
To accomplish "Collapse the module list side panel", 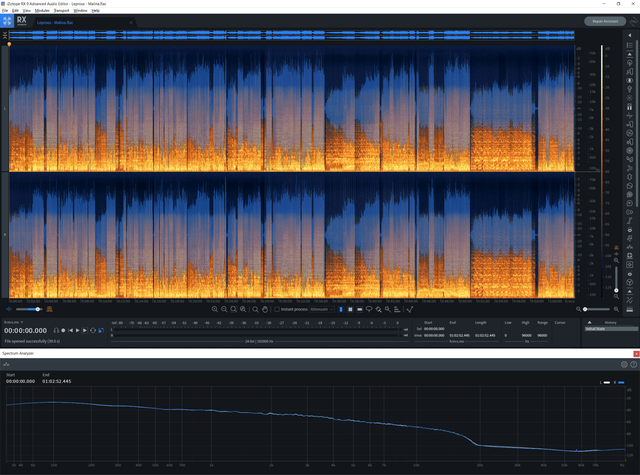I will [630, 36].
